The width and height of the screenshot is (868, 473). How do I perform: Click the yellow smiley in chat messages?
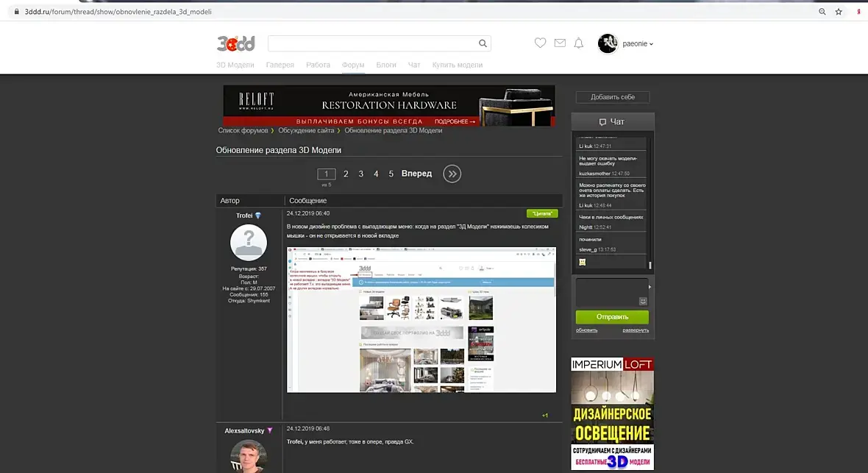tap(583, 262)
